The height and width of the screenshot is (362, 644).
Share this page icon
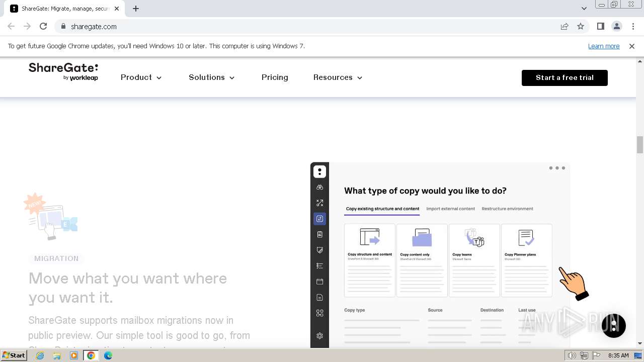click(565, 26)
